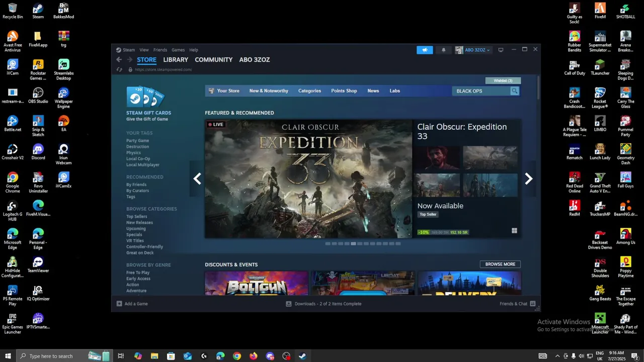Select Rocket League desktop icon
Viewport: 644px width, 362px height.
[x=600, y=98]
